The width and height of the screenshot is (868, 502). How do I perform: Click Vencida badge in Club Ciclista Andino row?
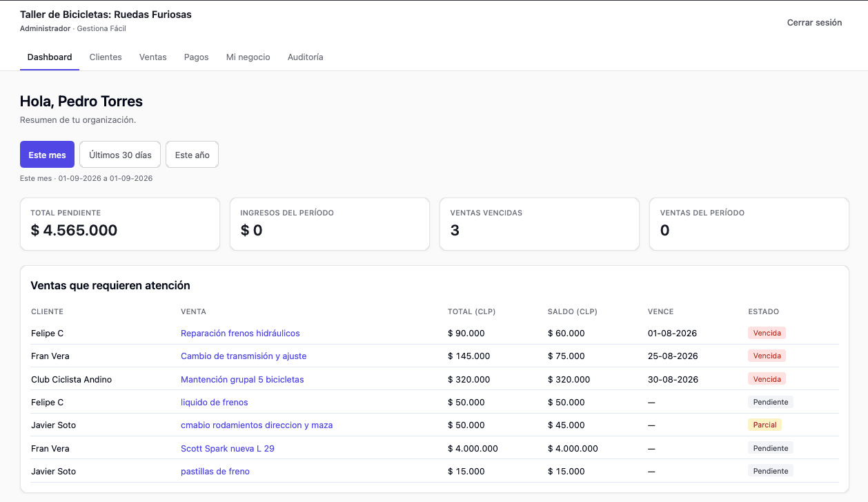(x=767, y=380)
